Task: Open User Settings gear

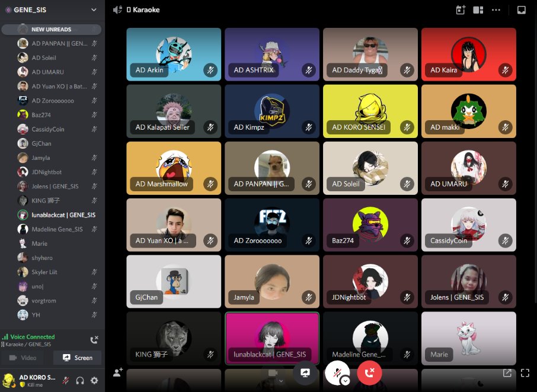Action: coord(94,380)
